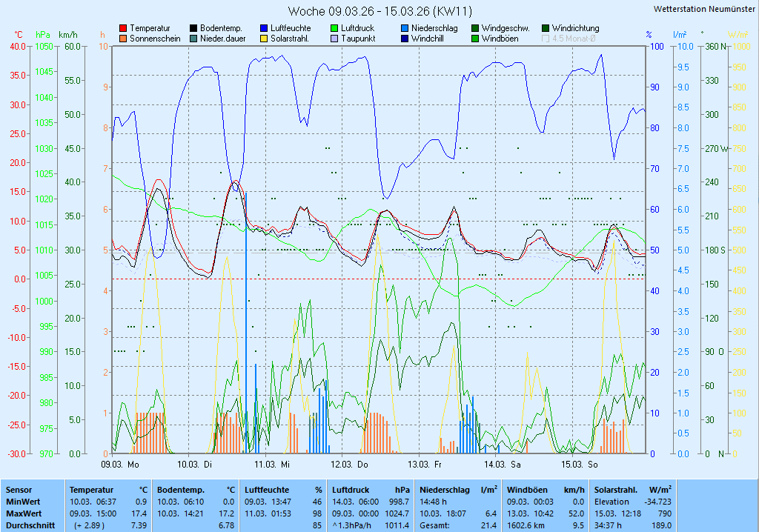Click the green Luftdruck legend icon
Screen dimensions: 759x532
(x=334, y=28)
